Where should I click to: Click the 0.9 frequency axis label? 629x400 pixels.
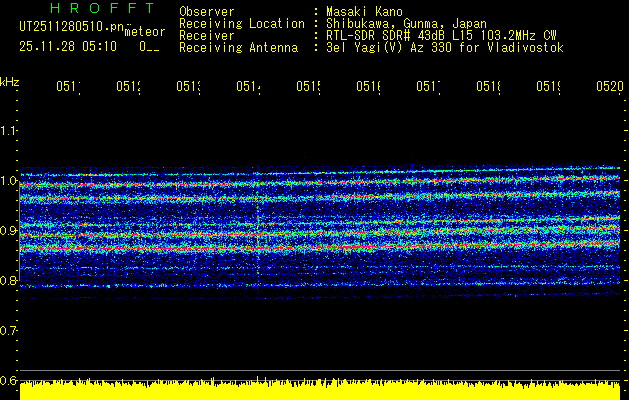[x=9, y=230]
